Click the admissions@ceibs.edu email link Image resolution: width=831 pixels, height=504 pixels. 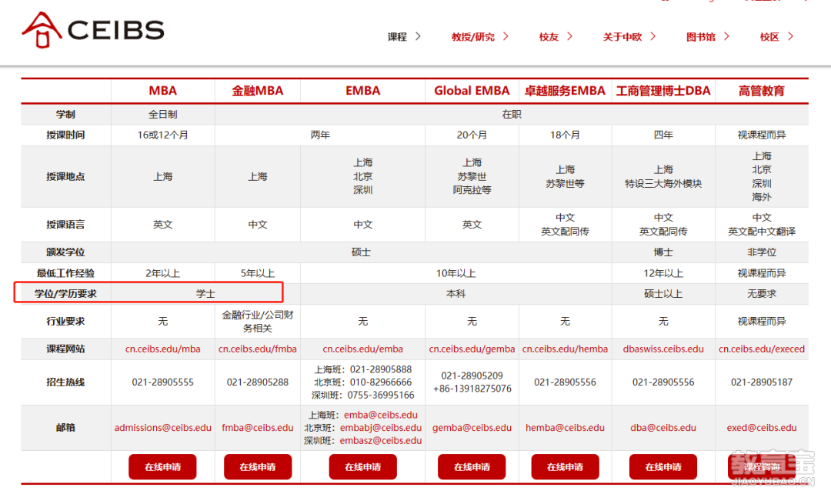pos(162,428)
